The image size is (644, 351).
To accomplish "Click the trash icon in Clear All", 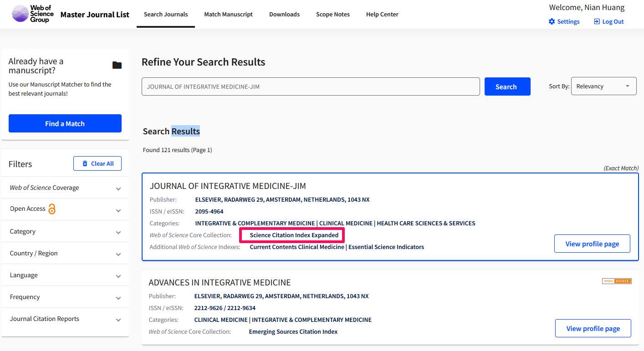I will 85,163.
